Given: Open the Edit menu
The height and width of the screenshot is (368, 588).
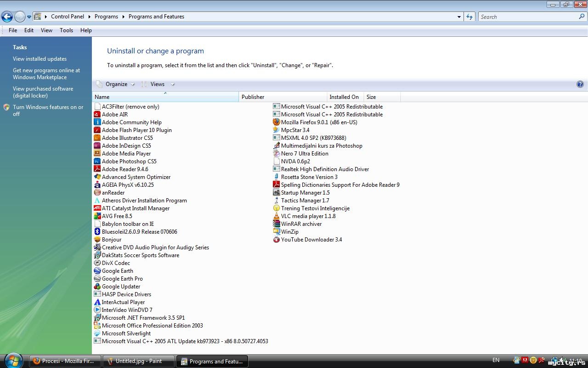Looking at the screenshot, I should pos(29,30).
